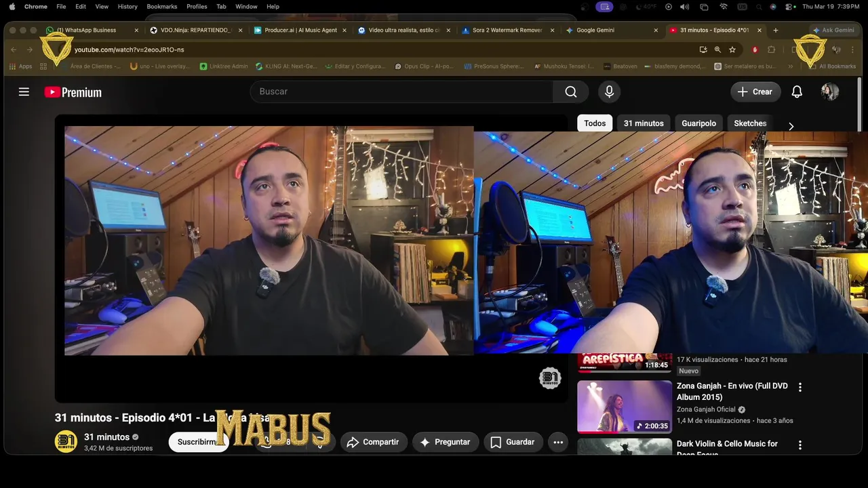Open the Zona Ganjah En vivo thumbnail

(625, 407)
